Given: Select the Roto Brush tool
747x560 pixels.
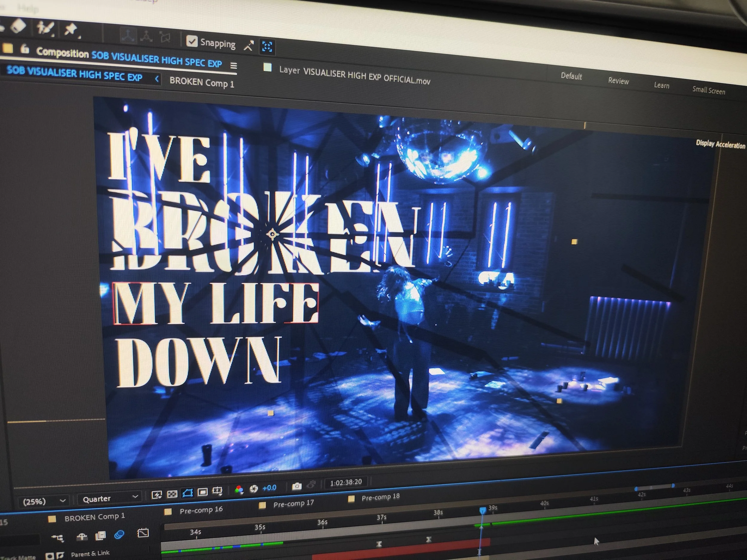Looking at the screenshot, I should click(x=45, y=28).
